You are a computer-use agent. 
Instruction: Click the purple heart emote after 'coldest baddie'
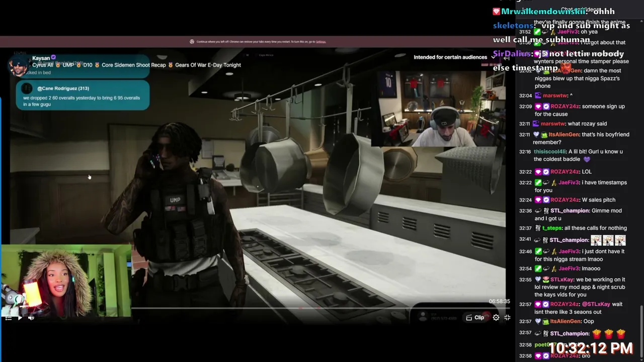tap(586, 159)
